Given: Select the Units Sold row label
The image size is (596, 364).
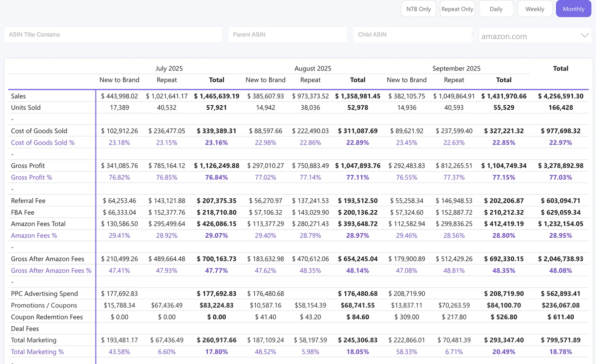Looking at the screenshot, I should pos(26,108).
